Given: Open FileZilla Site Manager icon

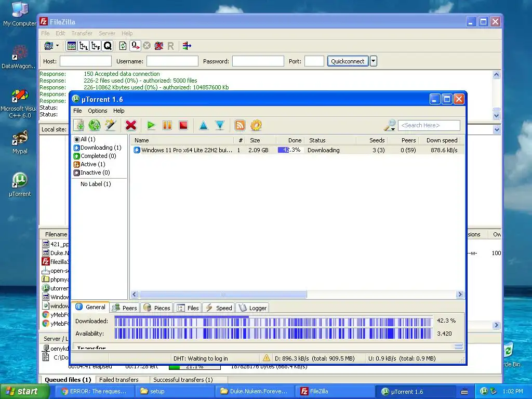Looking at the screenshot, I should [49, 46].
